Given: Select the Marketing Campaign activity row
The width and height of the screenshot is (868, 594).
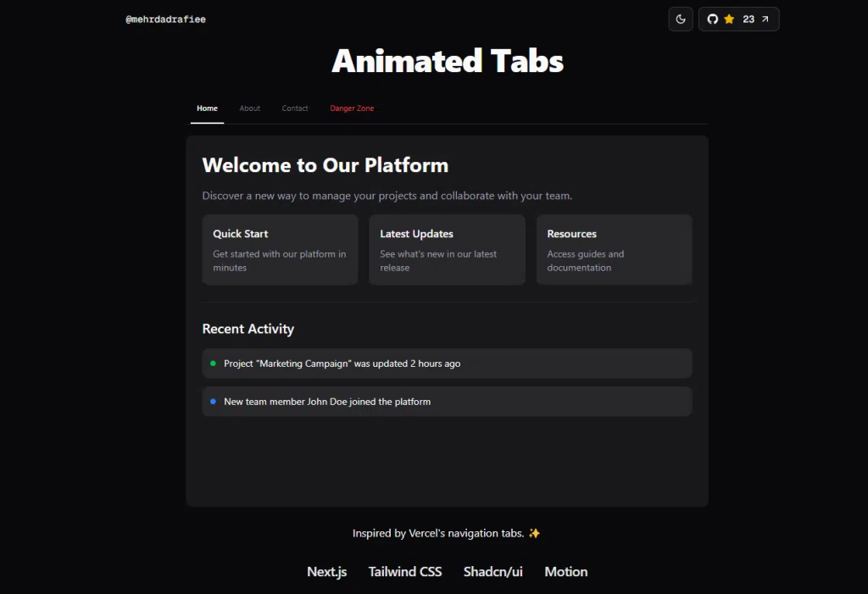Looking at the screenshot, I should (448, 364).
